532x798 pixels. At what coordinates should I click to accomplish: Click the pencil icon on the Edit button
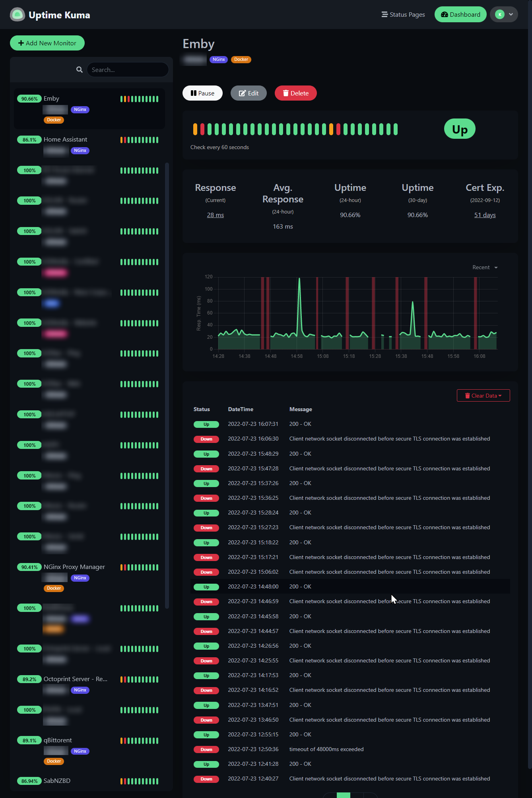[x=242, y=93]
